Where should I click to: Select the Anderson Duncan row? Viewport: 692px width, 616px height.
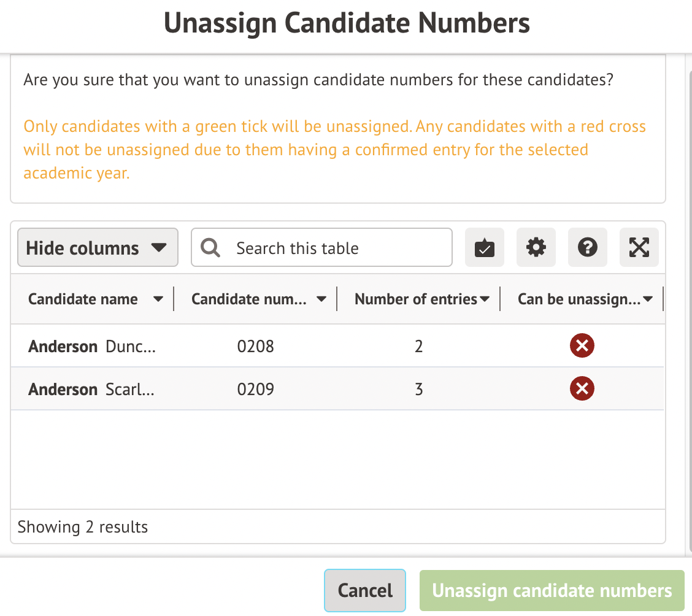coord(92,346)
